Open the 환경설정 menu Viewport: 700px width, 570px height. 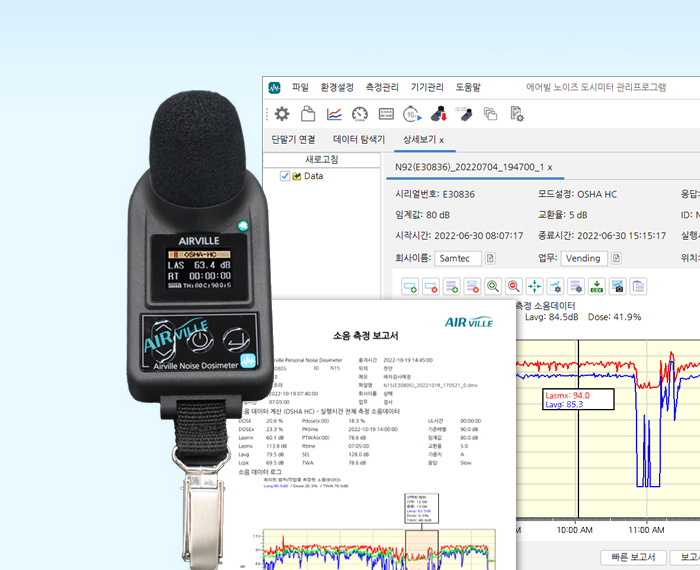pyautogui.click(x=337, y=87)
